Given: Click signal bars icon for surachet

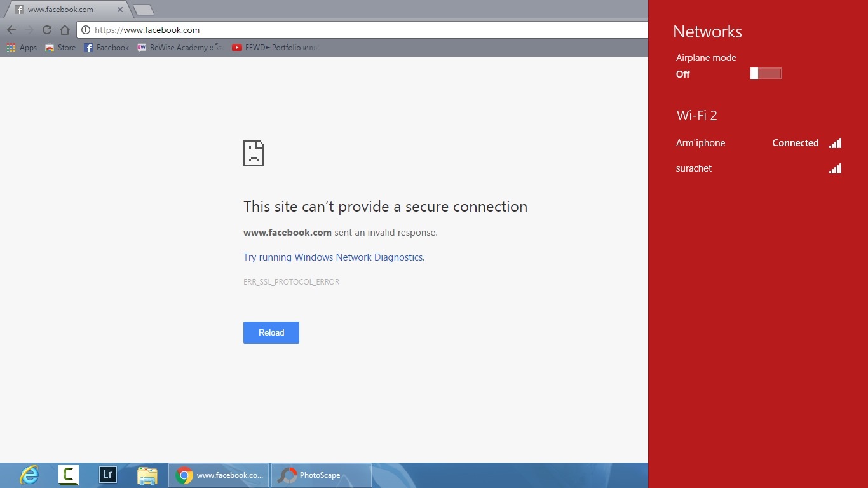Looking at the screenshot, I should click(x=835, y=168).
